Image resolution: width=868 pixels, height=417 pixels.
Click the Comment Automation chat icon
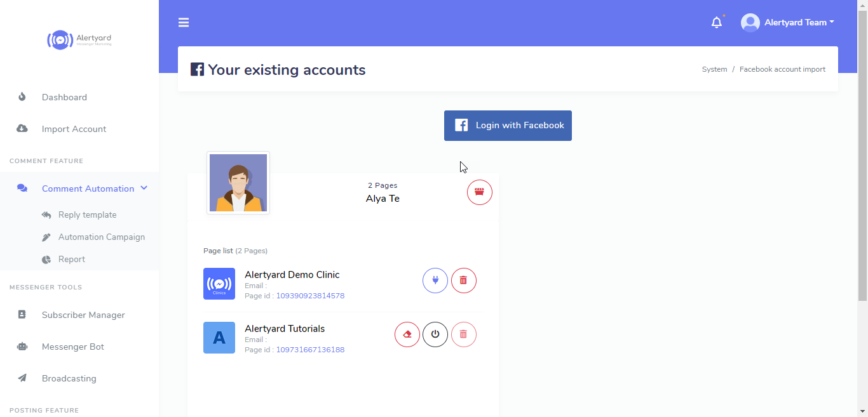22,189
